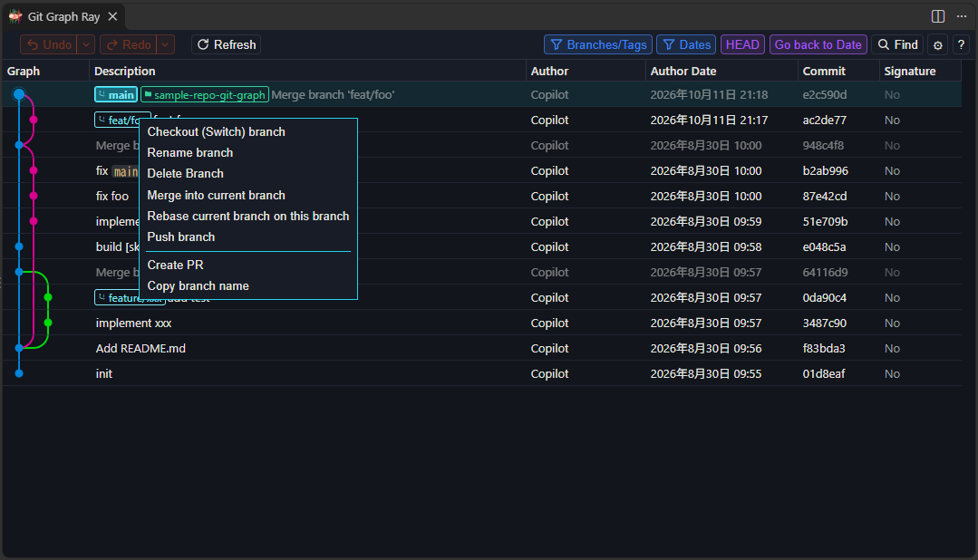Click commit hash f83bda3
This screenshot has height=560, width=978.
click(x=824, y=349)
